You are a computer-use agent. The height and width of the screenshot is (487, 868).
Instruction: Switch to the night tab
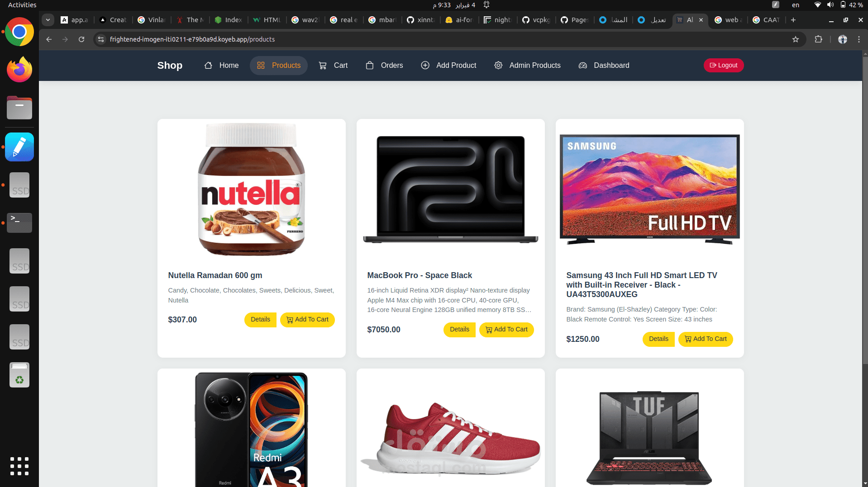pos(498,20)
